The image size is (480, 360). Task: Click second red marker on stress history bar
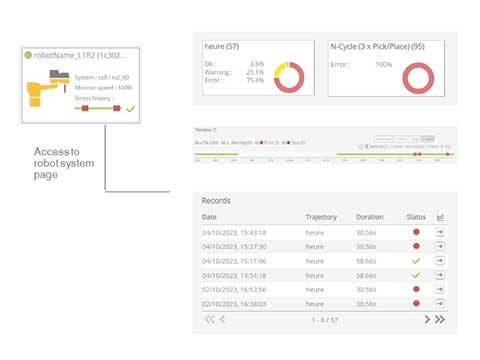(117, 108)
